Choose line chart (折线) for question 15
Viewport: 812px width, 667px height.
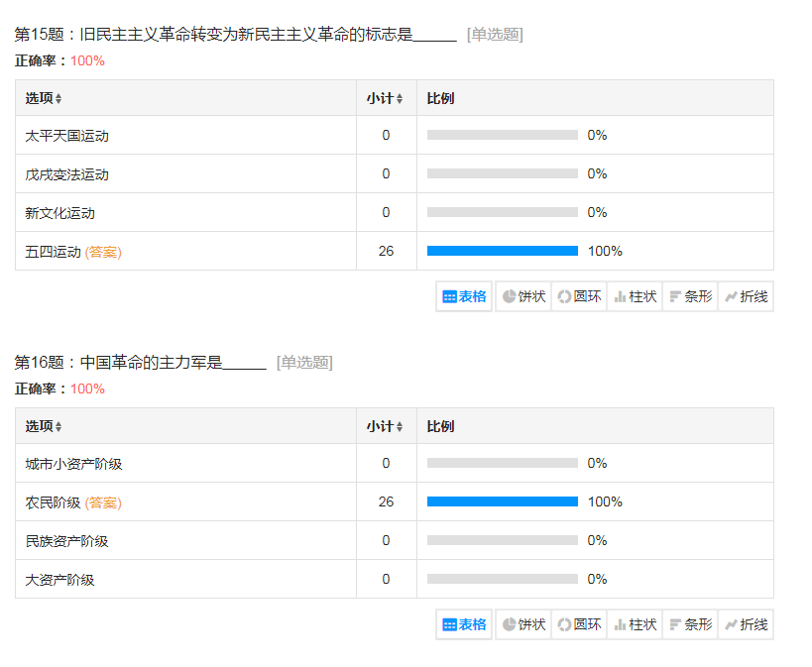click(746, 296)
